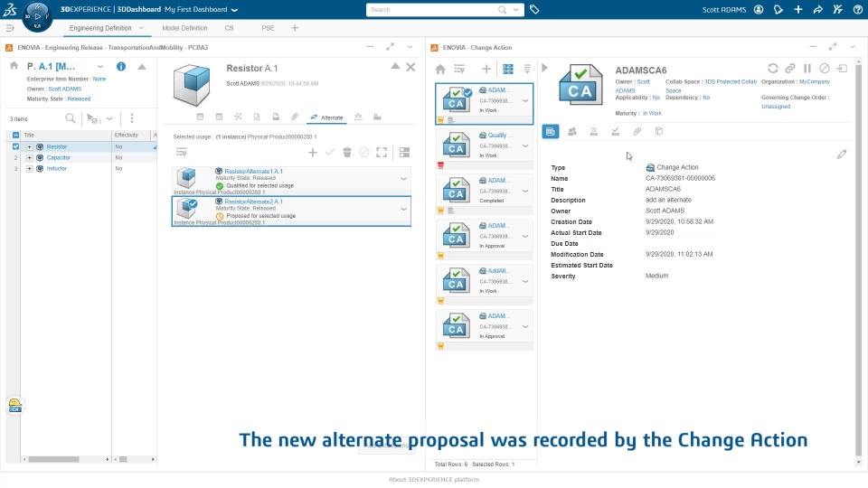Cancel ADAMSCA6 with the circle-slash icon

825,68
